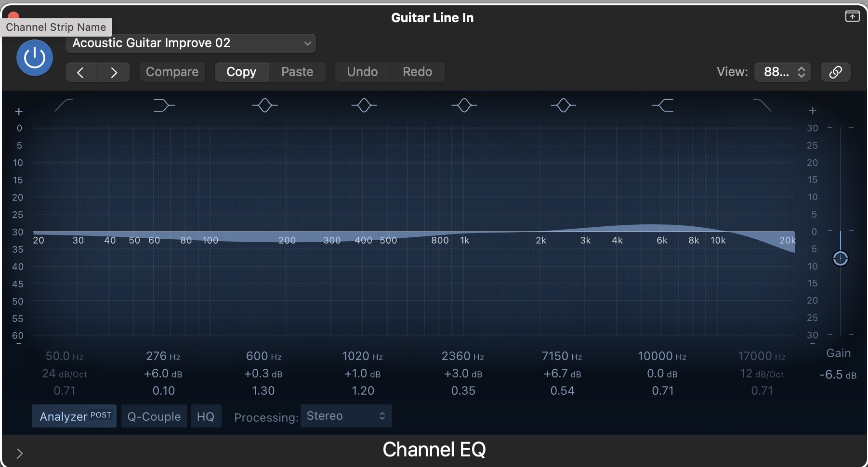The height and width of the screenshot is (467, 868).
Task: Click the gain scale plus at top right
Action: click(813, 111)
